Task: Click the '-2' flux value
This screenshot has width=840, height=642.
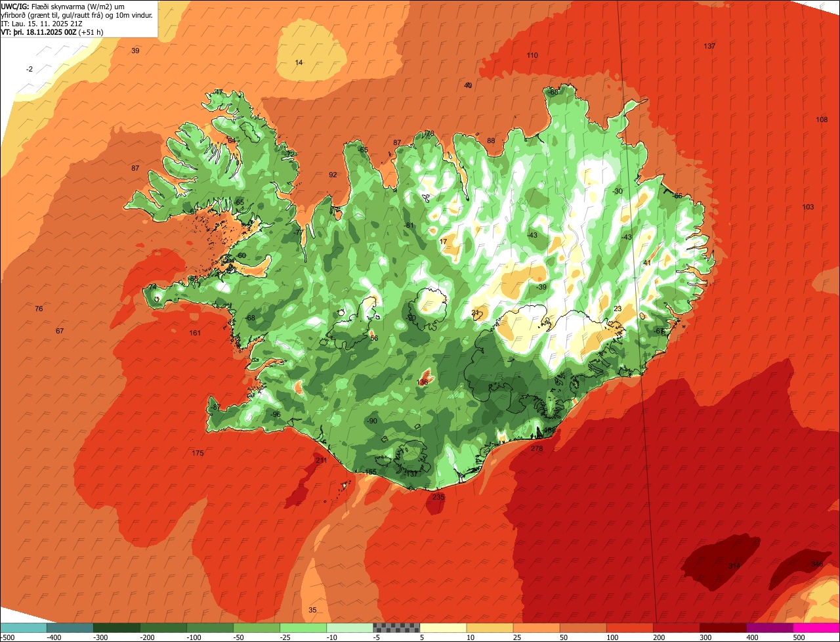Action: point(30,69)
